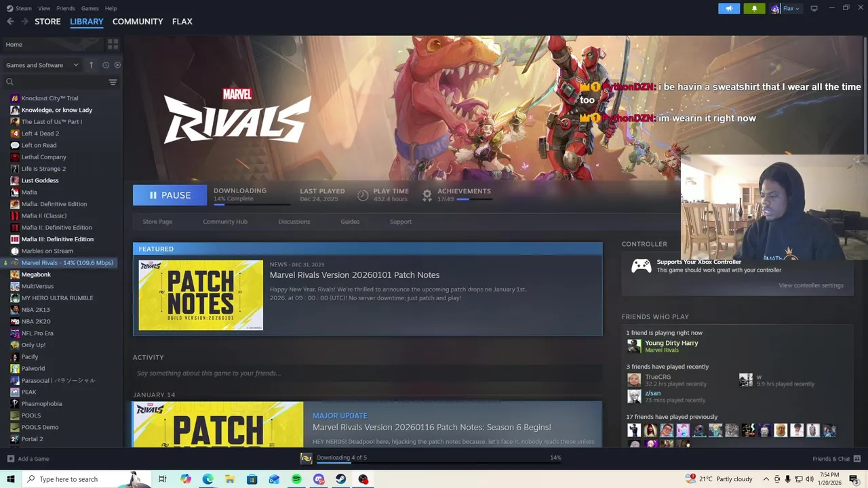Switch library to collections grid view
The width and height of the screenshot is (868, 488).
pos(113,44)
